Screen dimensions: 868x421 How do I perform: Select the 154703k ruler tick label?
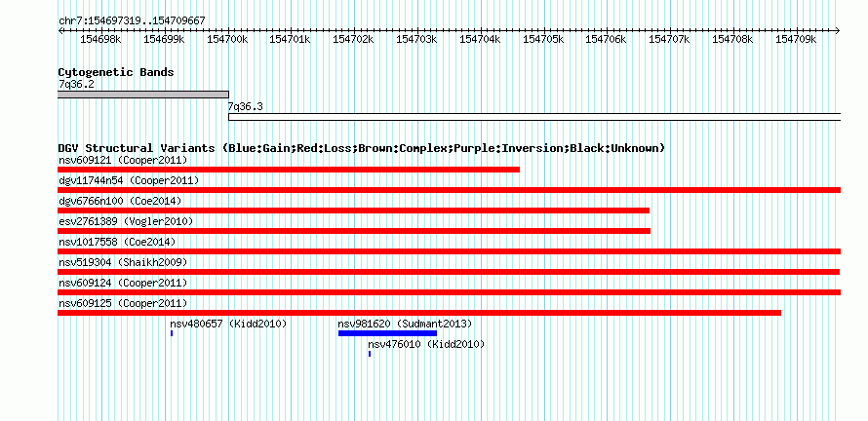[x=416, y=39]
